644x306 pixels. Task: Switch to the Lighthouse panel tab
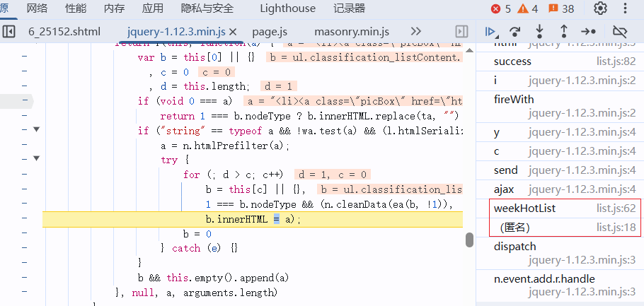(287, 8)
